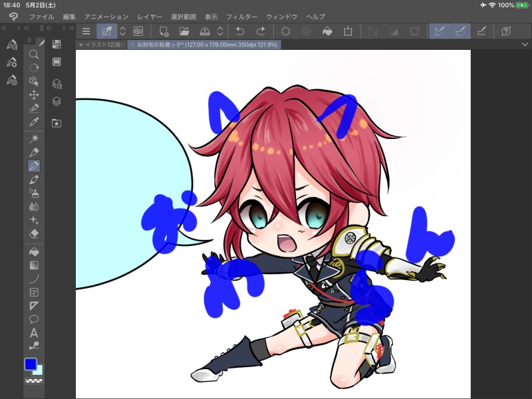The width and height of the screenshot is (532, 399).
Task: Select the Balloon speech bubble tool
Action: click(34, 319)
